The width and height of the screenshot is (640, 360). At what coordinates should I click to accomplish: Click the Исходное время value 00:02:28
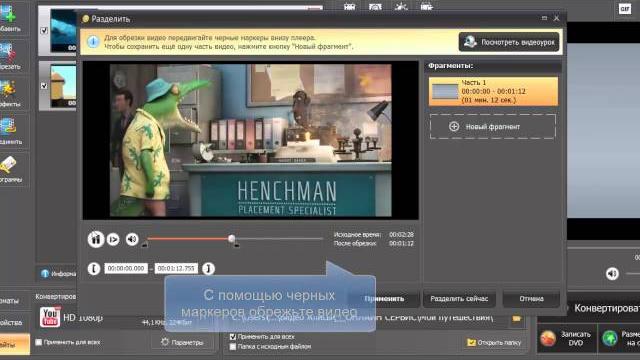point(401,235)
